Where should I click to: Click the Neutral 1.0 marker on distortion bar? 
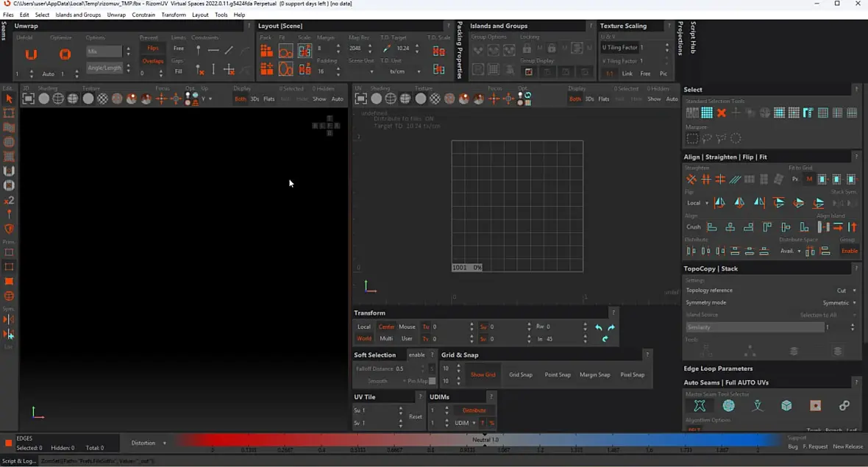click(x=485, y=440)
